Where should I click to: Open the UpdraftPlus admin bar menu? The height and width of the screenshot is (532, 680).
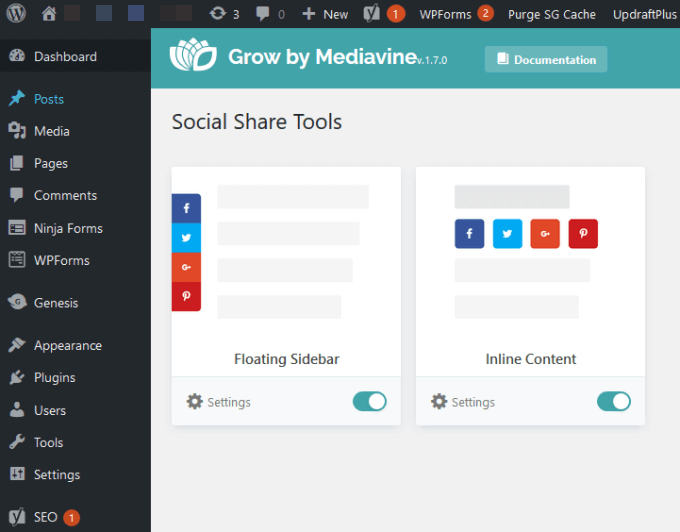(645, 14)
